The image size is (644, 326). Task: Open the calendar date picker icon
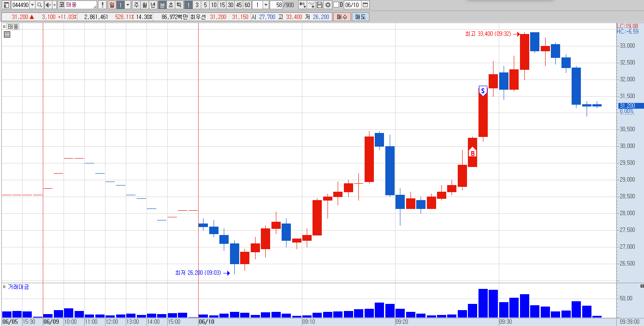coord(365,5)
